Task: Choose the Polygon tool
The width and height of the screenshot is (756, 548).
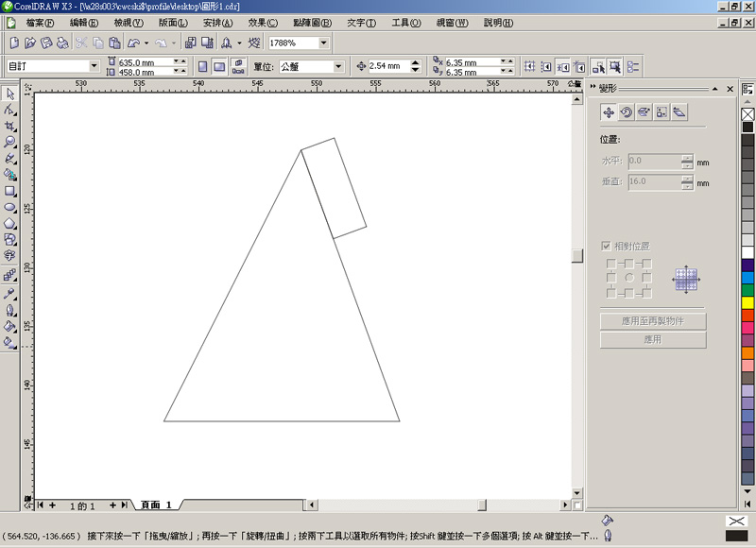Action: click(9, 224)
